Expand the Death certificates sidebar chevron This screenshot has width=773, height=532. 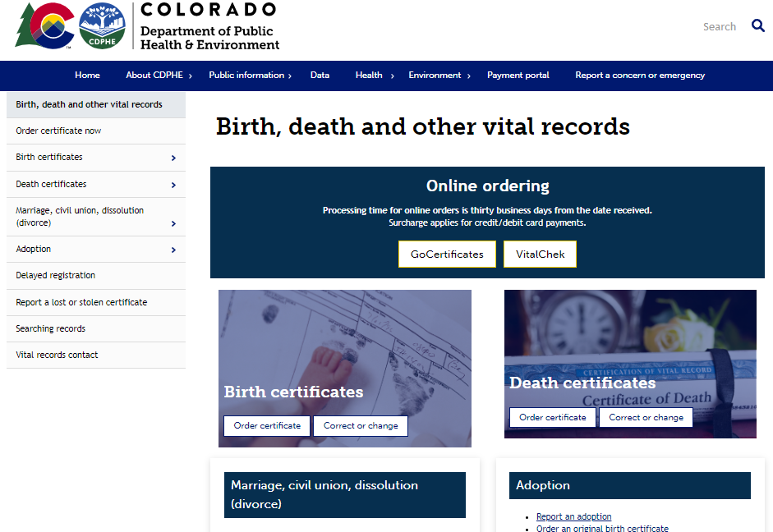173,184
